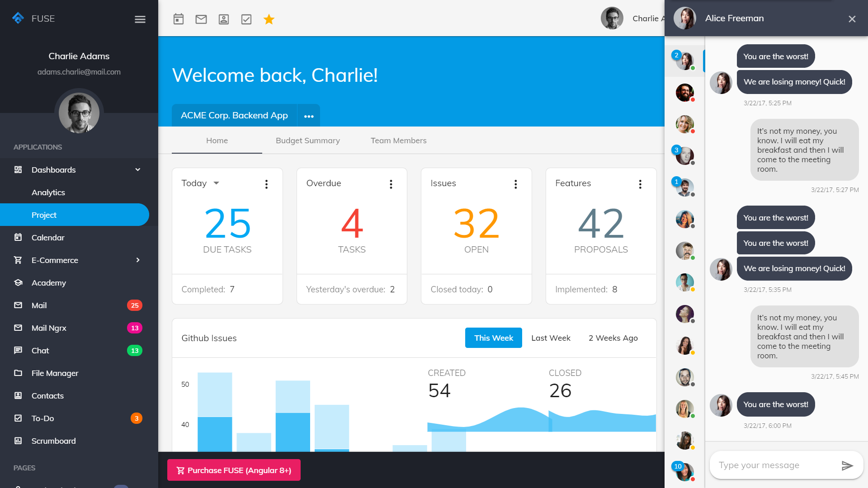
Task: Click the Type your message input field
Action: tap(776, 465)
